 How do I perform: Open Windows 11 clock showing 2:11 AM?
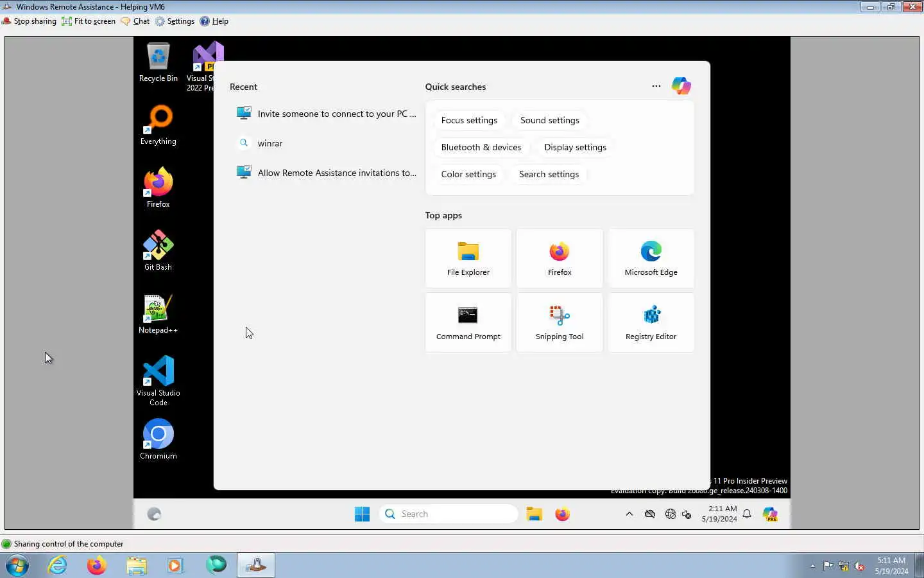[719, 514]
